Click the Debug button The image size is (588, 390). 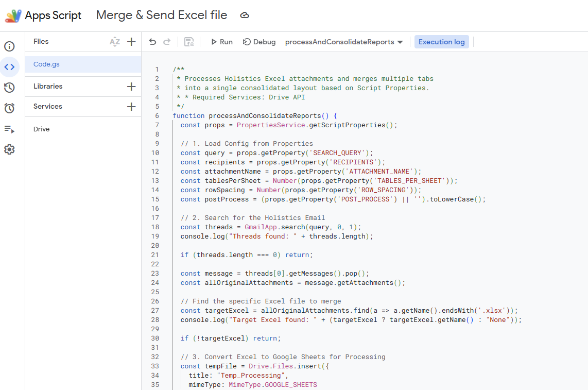[260, 42]
